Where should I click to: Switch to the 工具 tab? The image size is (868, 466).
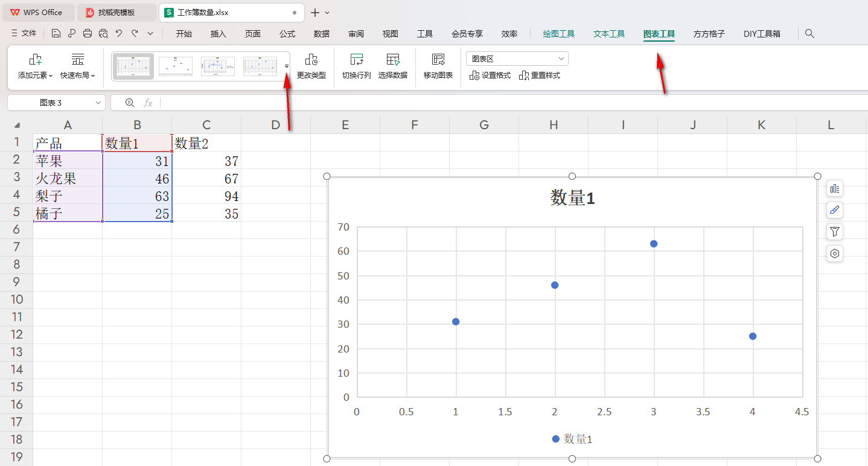tap(425, 34)
